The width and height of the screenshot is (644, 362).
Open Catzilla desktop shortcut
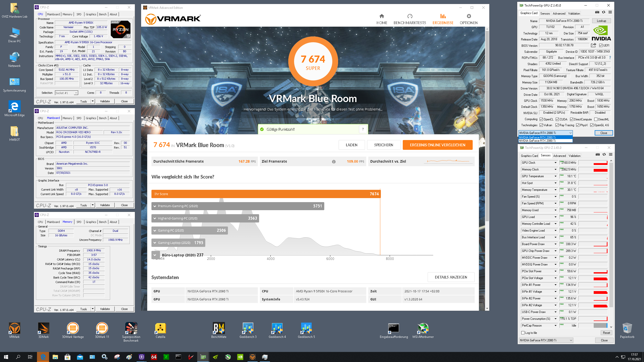pyautogui.click(x=160, y=330)
